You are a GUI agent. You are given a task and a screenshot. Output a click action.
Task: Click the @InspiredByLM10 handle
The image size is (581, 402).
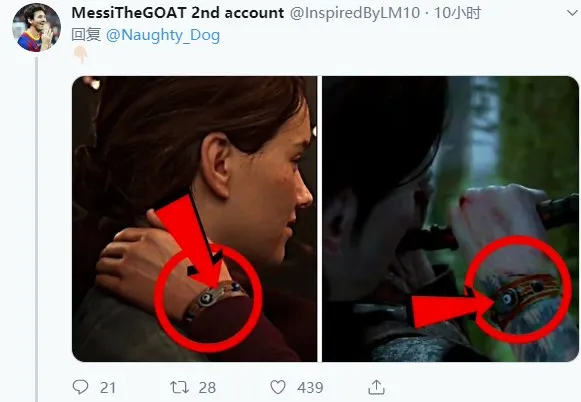[x=355, y=13]
